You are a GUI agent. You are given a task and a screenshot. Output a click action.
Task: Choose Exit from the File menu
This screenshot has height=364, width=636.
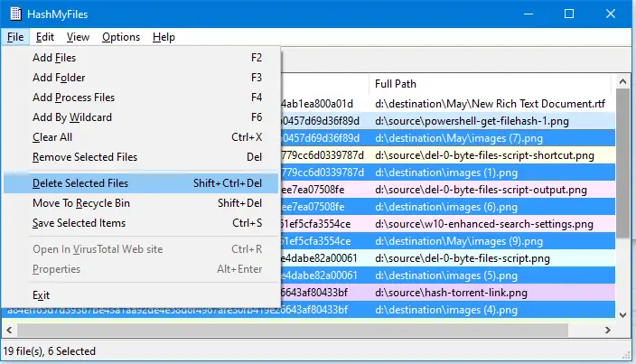(x=141, y=295)
